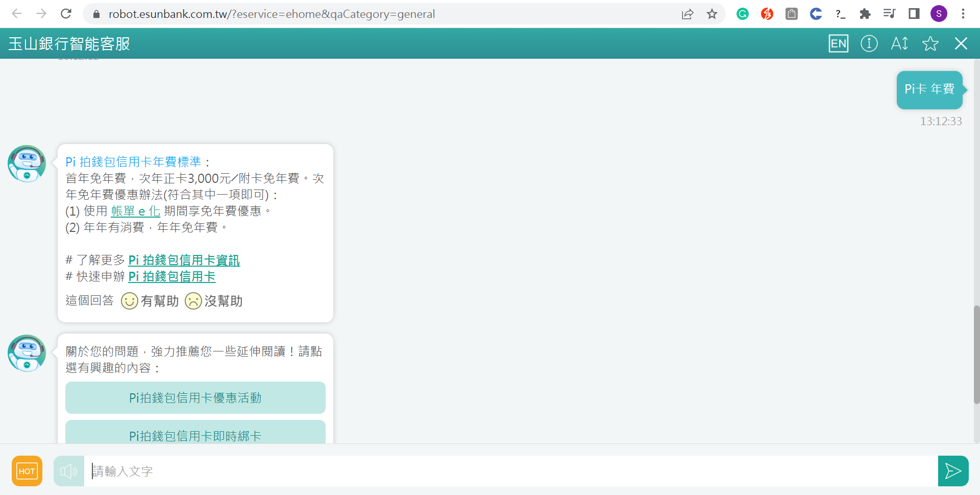
Task: Click the second robot avatar
Action: point(27,353)
